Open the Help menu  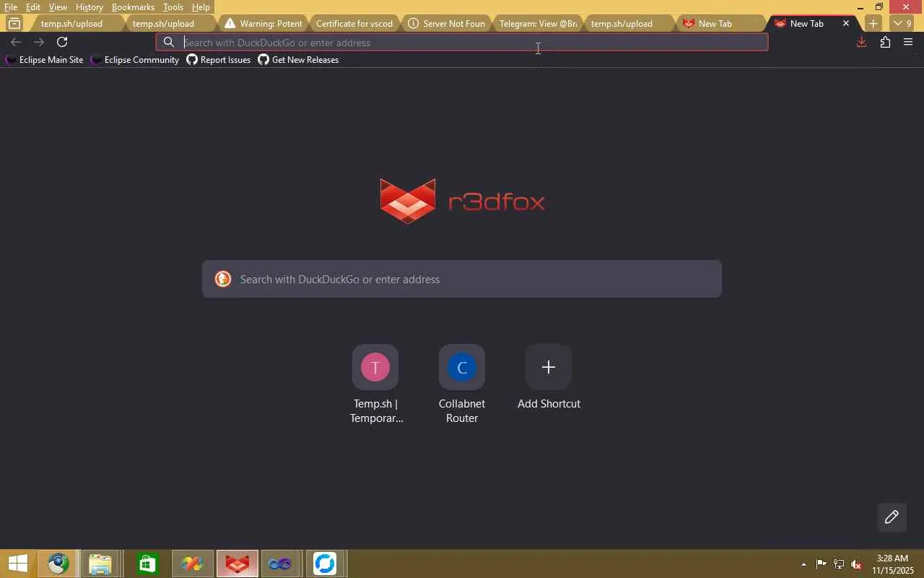201,7
